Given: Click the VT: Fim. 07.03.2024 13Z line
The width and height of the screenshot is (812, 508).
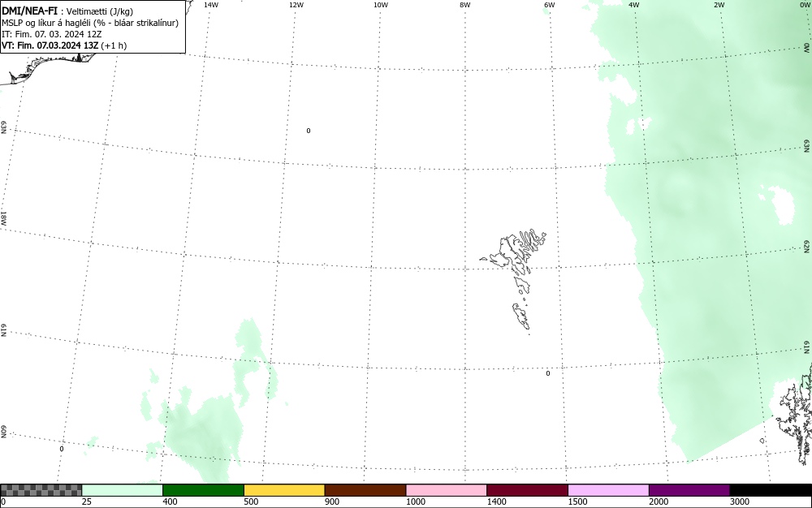Looking at the screenshot, I should 64,45.
